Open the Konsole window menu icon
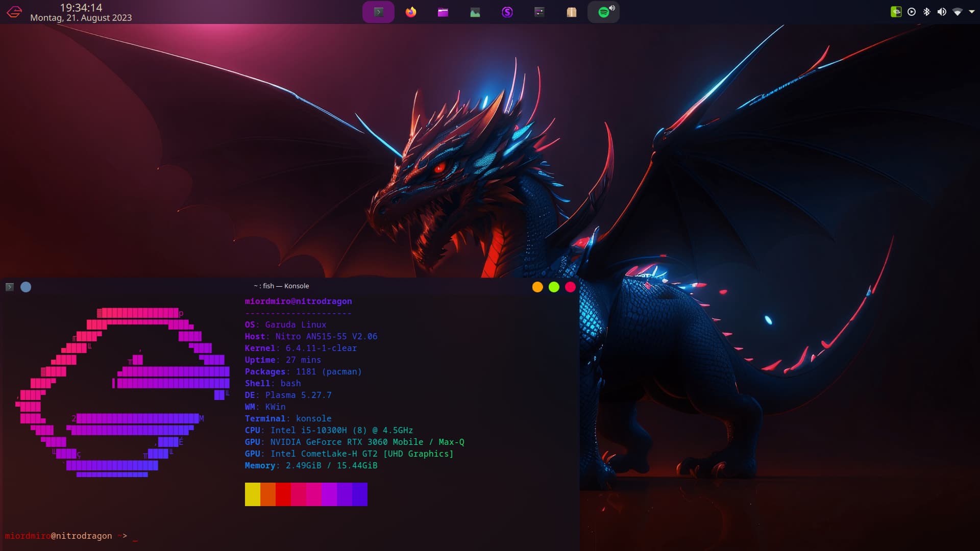980x551 pixels. pyautogui.click(x=10, y=287)
